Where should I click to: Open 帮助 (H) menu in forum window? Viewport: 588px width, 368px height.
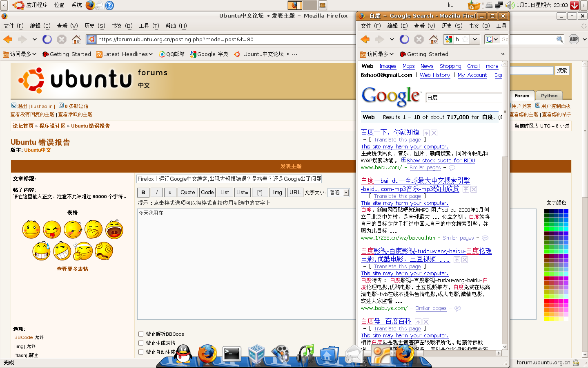176,26
